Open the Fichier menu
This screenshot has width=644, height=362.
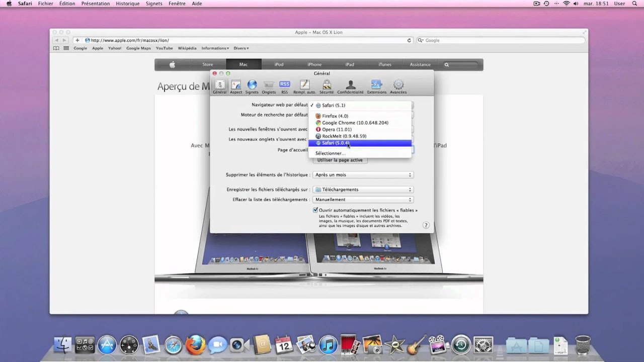pyautogui.click(x=45, y=4)
